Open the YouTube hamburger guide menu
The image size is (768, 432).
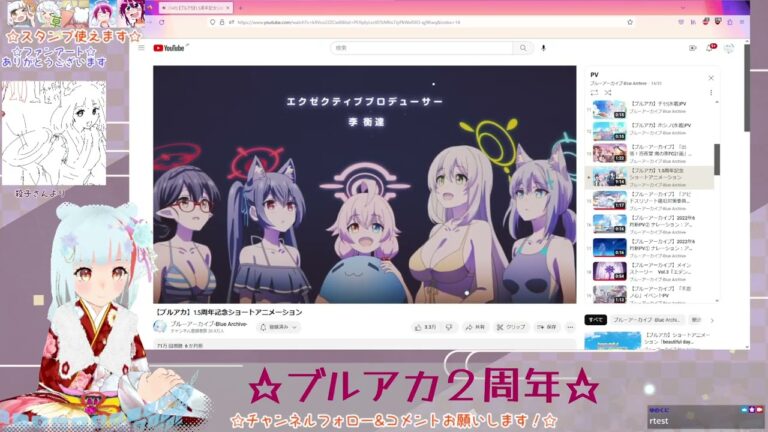[x=142, y=48]
